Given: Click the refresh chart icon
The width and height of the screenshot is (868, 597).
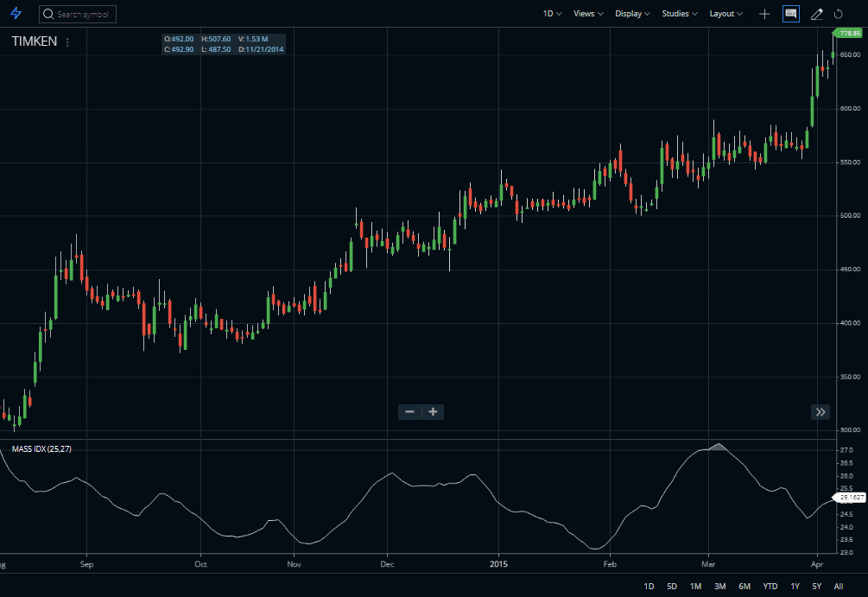Looking at the screenshot, I should coord(838,14).
